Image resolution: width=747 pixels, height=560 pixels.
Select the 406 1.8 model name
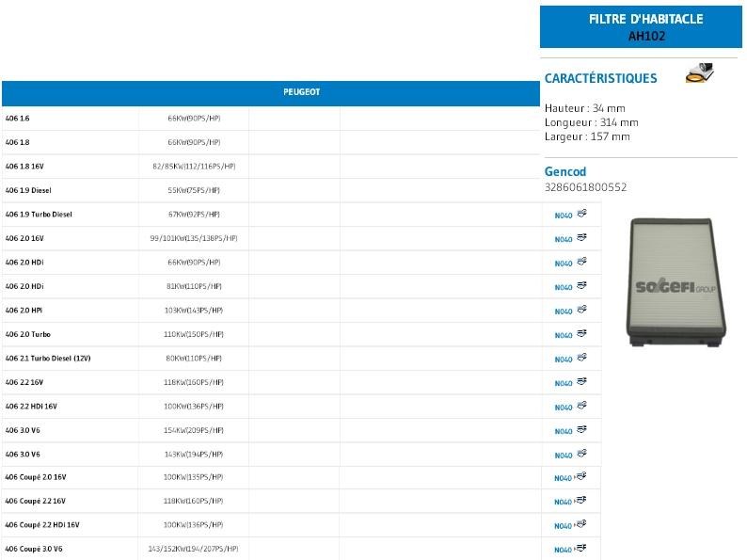coord(17,142)
